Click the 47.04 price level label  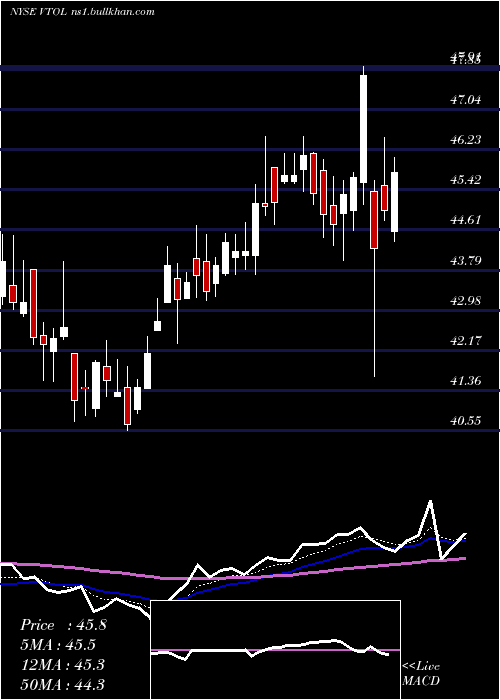[x=466, y=100]
